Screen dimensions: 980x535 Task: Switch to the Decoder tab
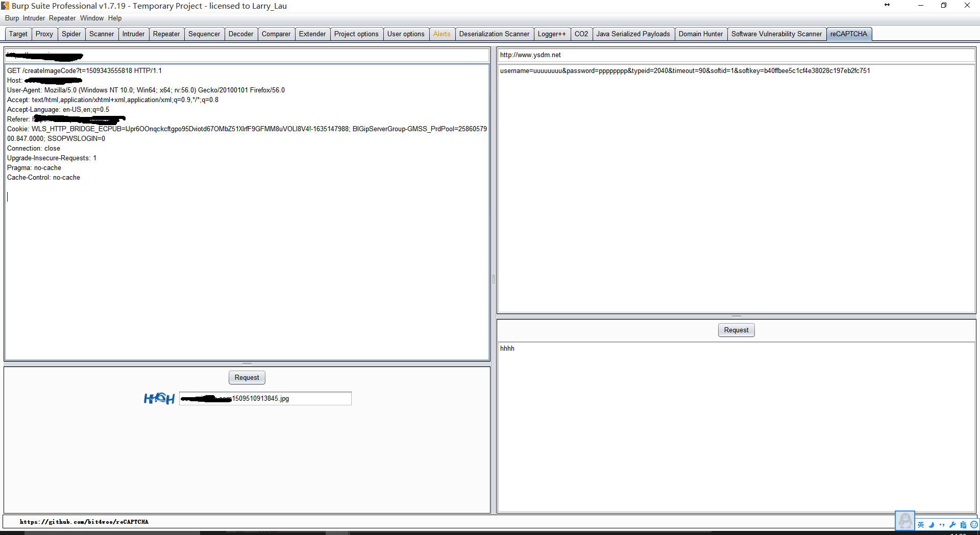(241, 34)
